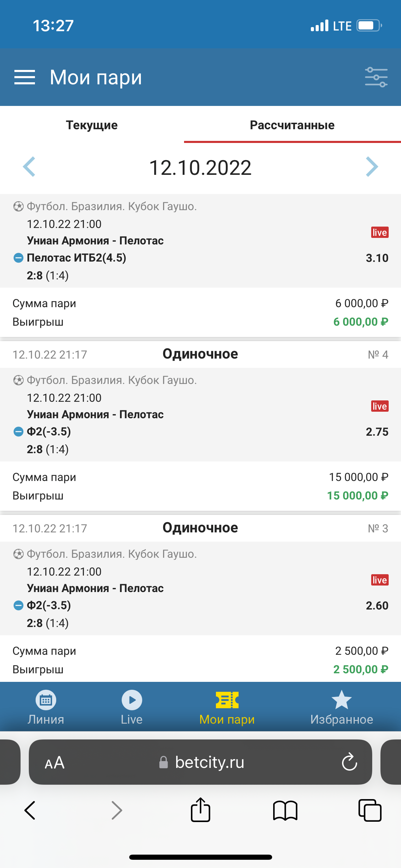Open the bet filter settings icon
The width and height of the screenshot is (401, 868).
376,77
